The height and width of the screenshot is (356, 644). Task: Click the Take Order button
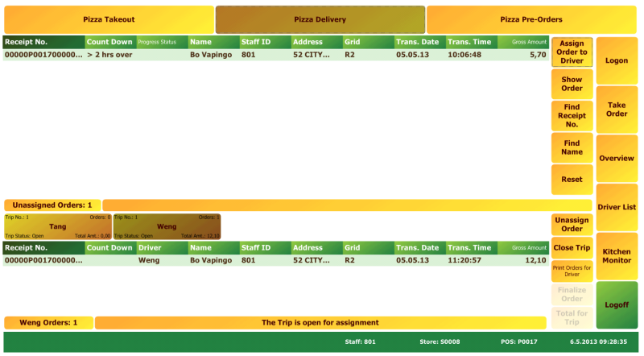coord(617,110)
